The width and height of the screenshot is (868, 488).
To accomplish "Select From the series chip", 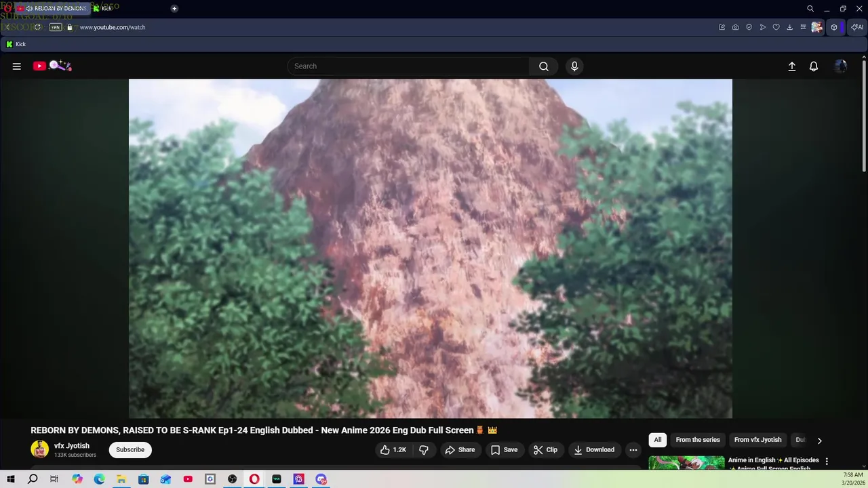I will click(x=698, y=440).
